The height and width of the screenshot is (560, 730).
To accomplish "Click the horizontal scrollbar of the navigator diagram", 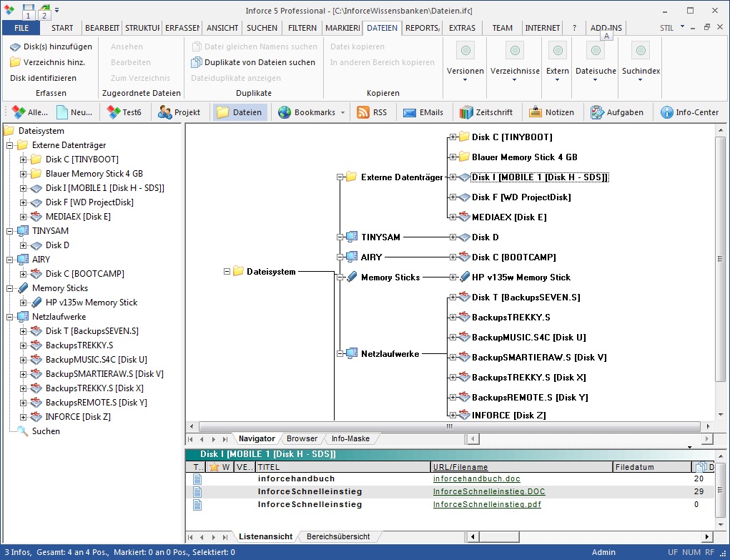I will (449, 426).
